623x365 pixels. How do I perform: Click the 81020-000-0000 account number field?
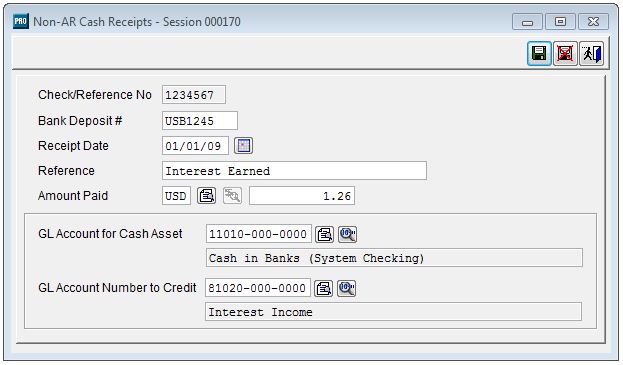(257, 288)
